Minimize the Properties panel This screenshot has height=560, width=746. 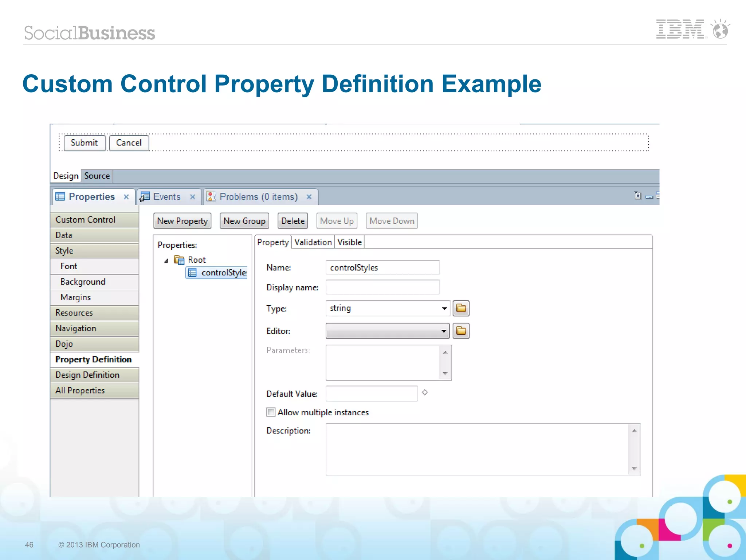pyautogui.click(x=649, y=197)
